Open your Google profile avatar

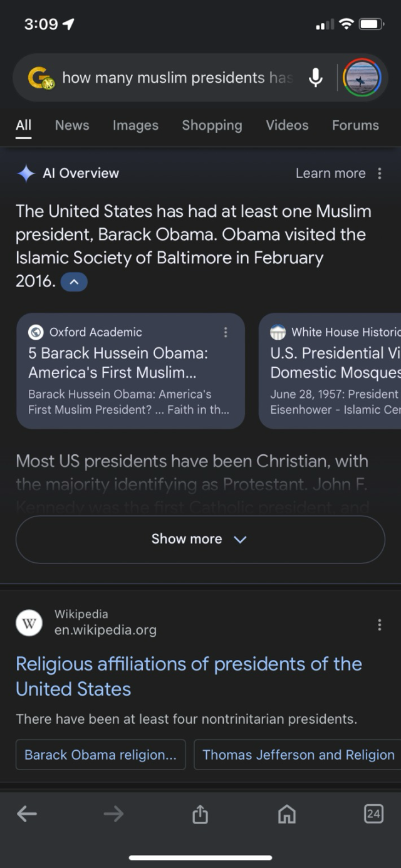362,77
